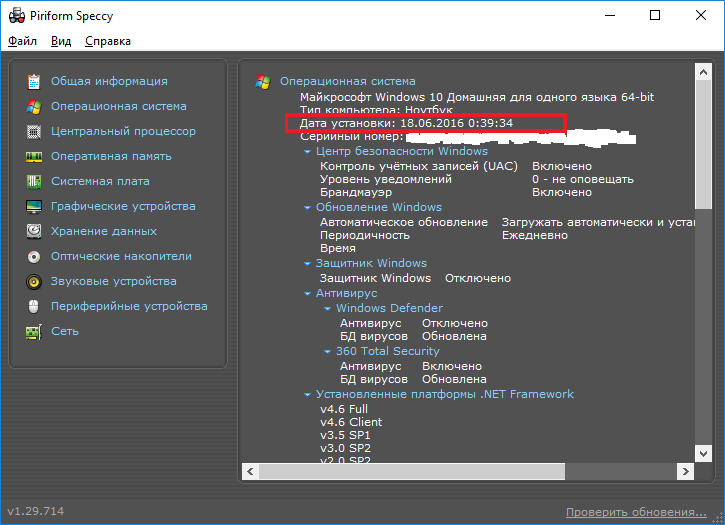Select Операционная система in the sidebar
The image size is (725, 525).
click(x=119, y=106)
